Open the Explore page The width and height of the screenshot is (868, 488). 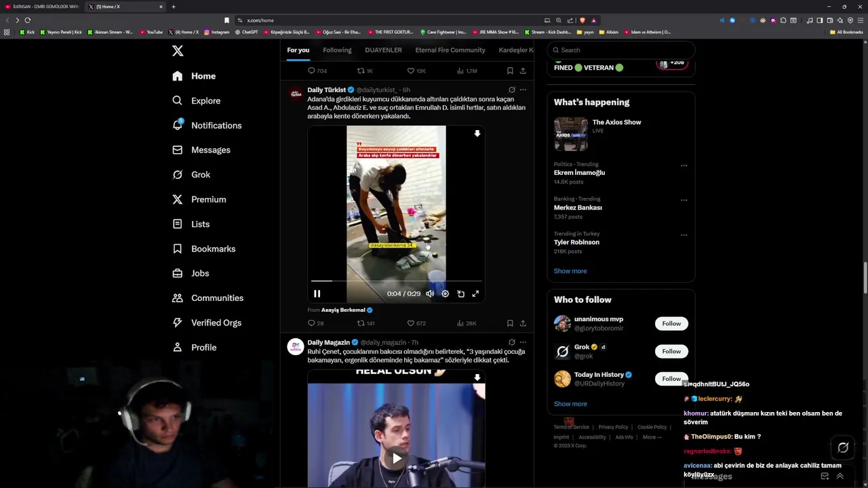pyautogui.click(x=196, y=100)
